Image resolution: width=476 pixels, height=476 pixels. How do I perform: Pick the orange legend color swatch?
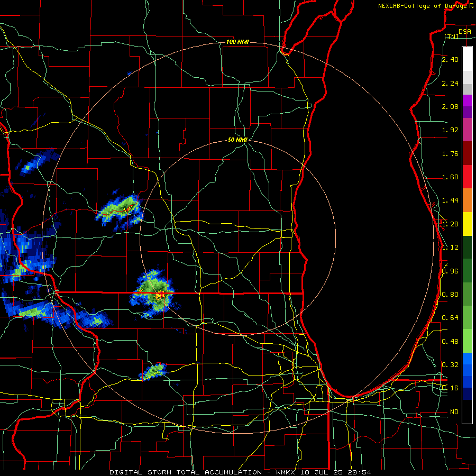pos(467,200)
